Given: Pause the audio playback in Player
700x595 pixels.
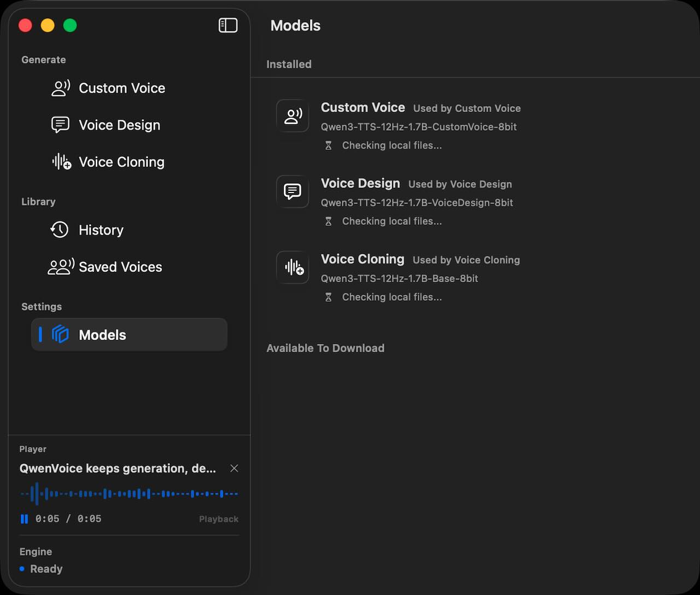Looking at the screenshot, I should (x=24, y=519).
